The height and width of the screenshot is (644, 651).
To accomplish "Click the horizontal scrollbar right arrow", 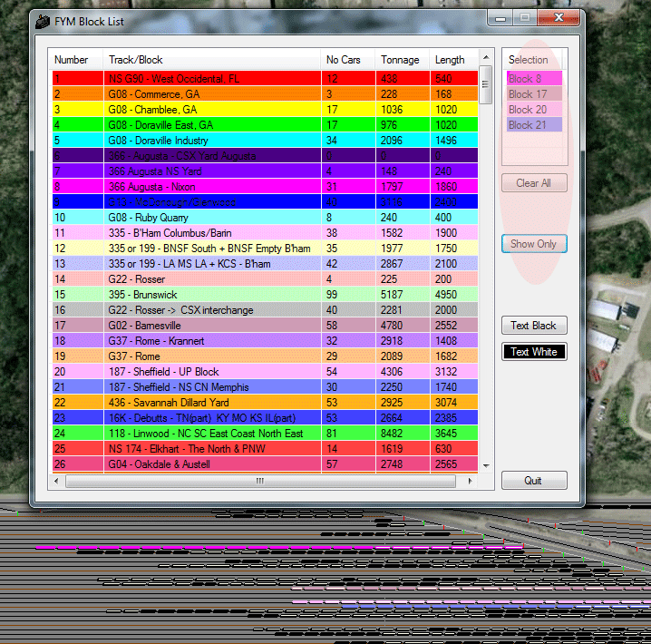I will pyautogui.click(x=470, y=481).
